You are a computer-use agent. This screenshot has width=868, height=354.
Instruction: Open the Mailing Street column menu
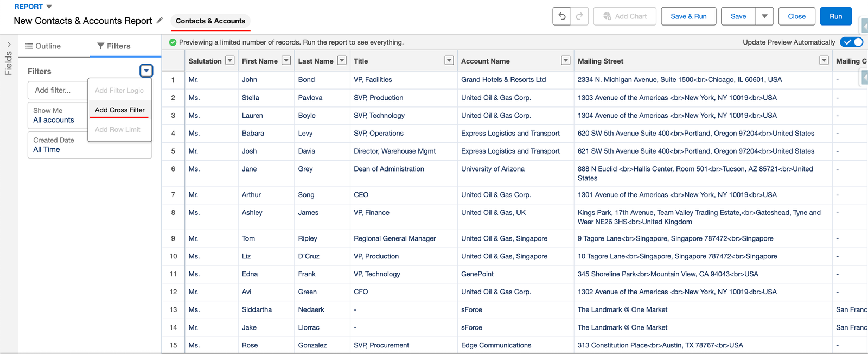[824, 61]
